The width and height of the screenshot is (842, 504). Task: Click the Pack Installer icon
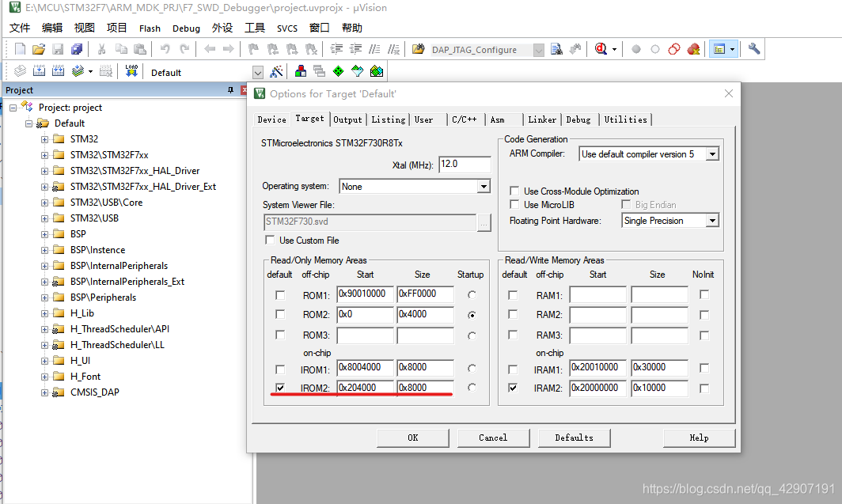click(377, 71)
